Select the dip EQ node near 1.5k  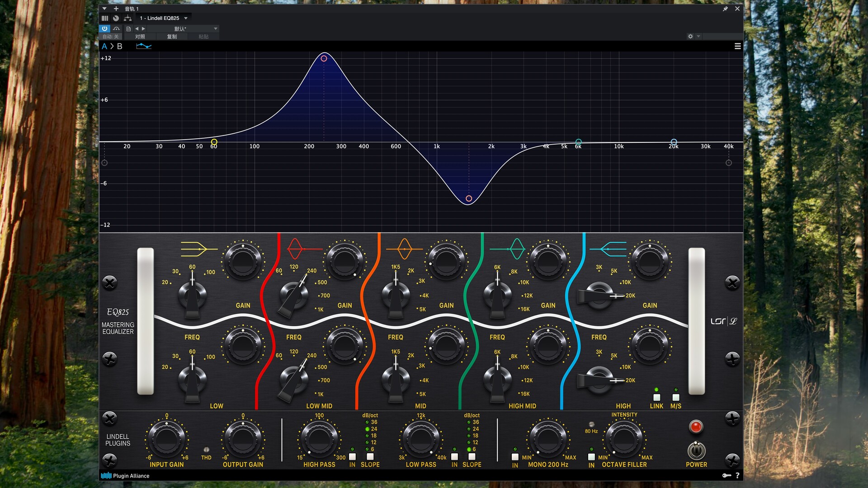[469, 198]
